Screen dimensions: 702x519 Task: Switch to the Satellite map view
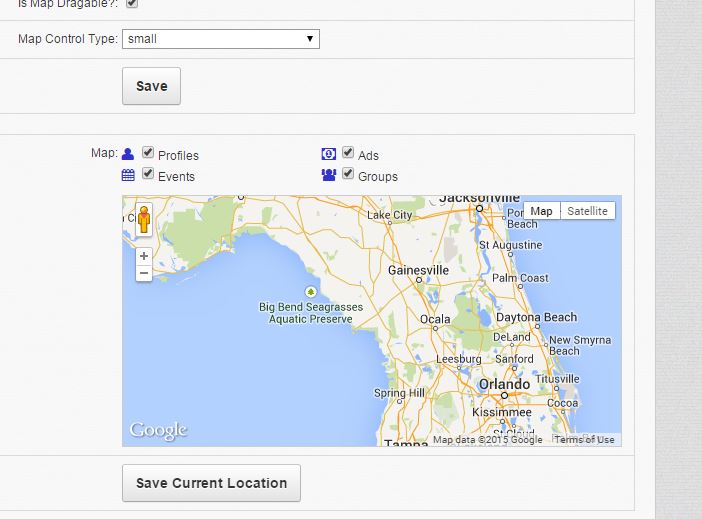[x=586, y=211]
